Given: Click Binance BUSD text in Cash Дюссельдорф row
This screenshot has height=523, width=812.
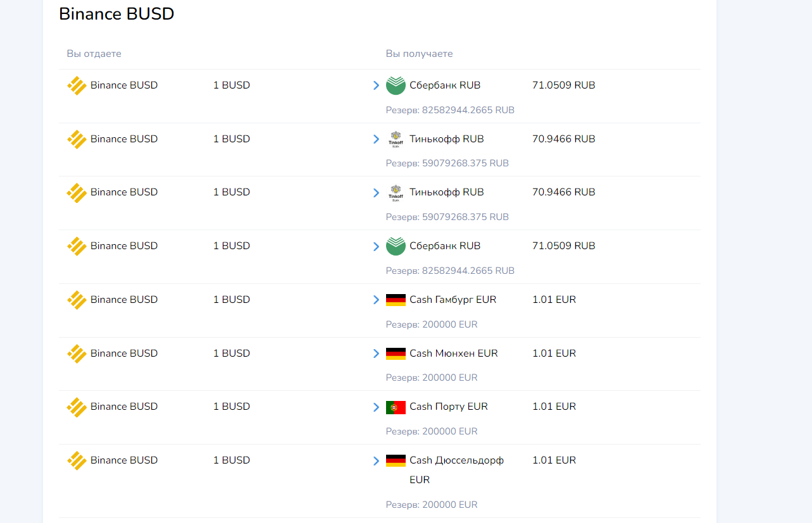Looking at the screenshot, I should (x=124, y=460).
